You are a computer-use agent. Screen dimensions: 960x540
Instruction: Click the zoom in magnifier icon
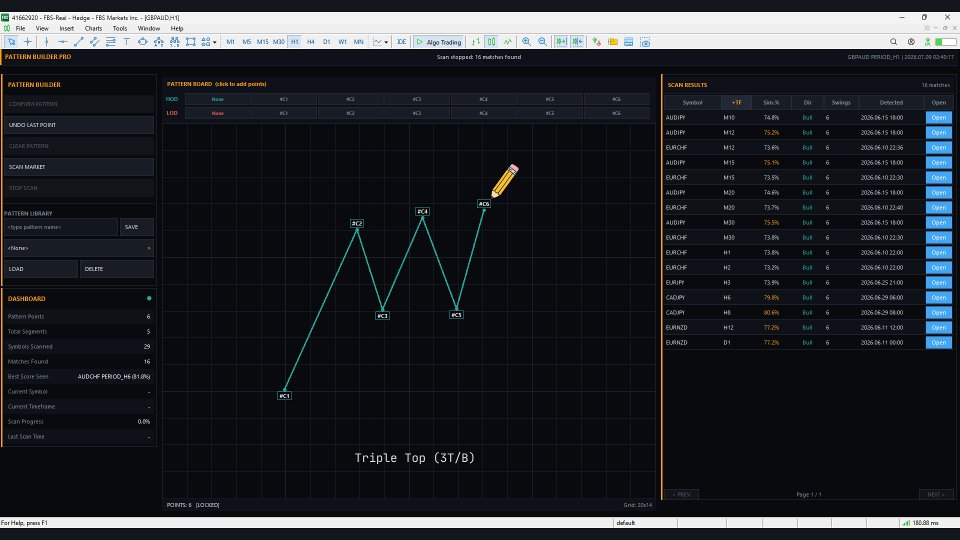pos(526,42)
